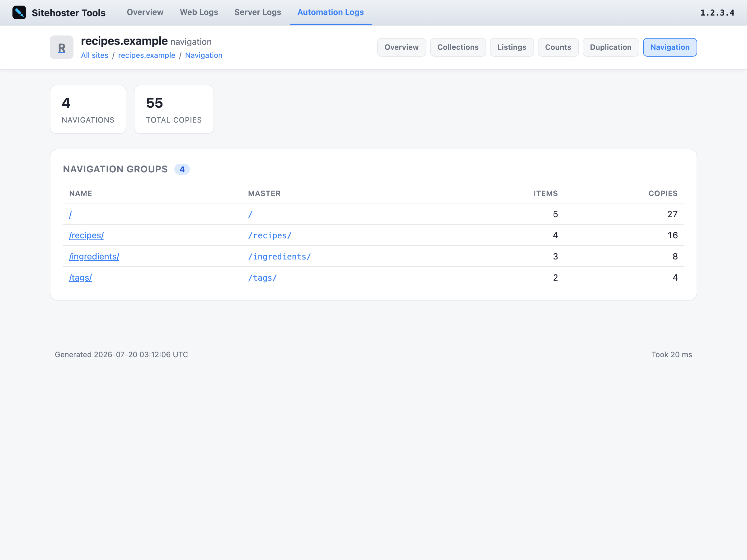This screenshot has width=747, height=560.
Task: Open the Web Logs menu item
Action: [x=199, y=12]
